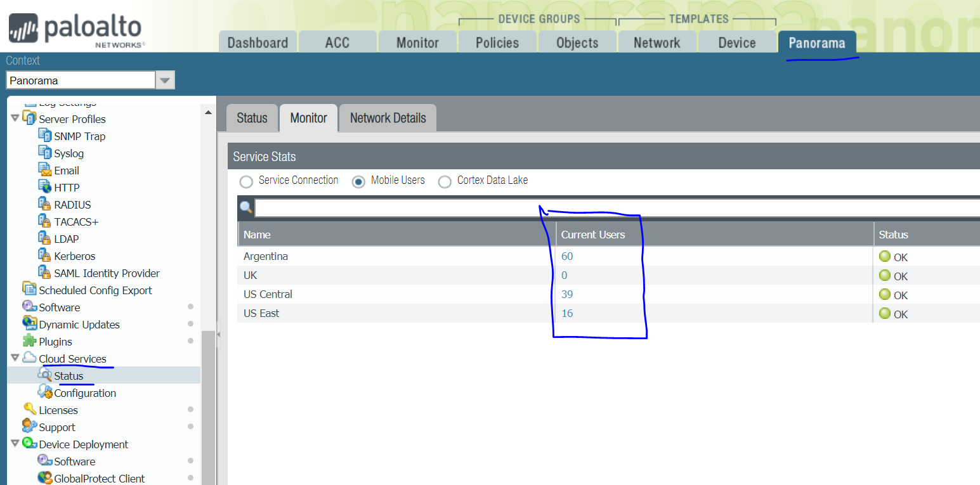Click the HTTP globe icon
The height and width of the screenshot is (485, 980).
[x=45, y=186]
